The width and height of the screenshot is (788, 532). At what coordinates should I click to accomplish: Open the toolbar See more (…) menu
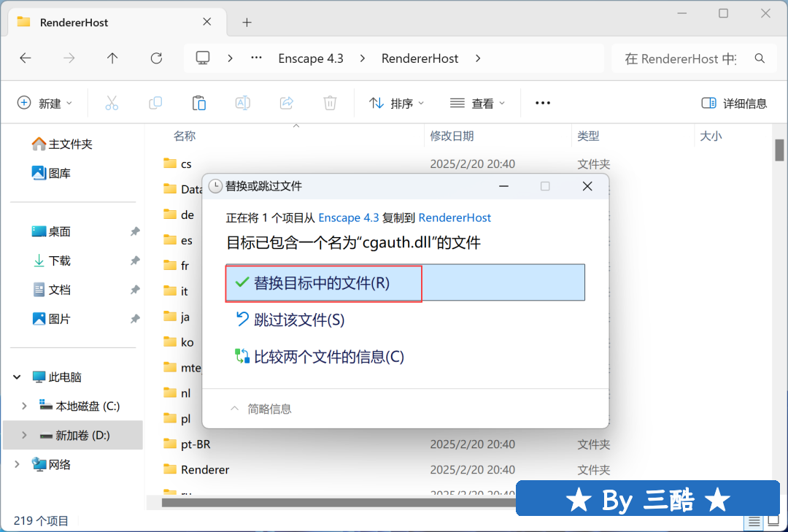tap(543, 103)
